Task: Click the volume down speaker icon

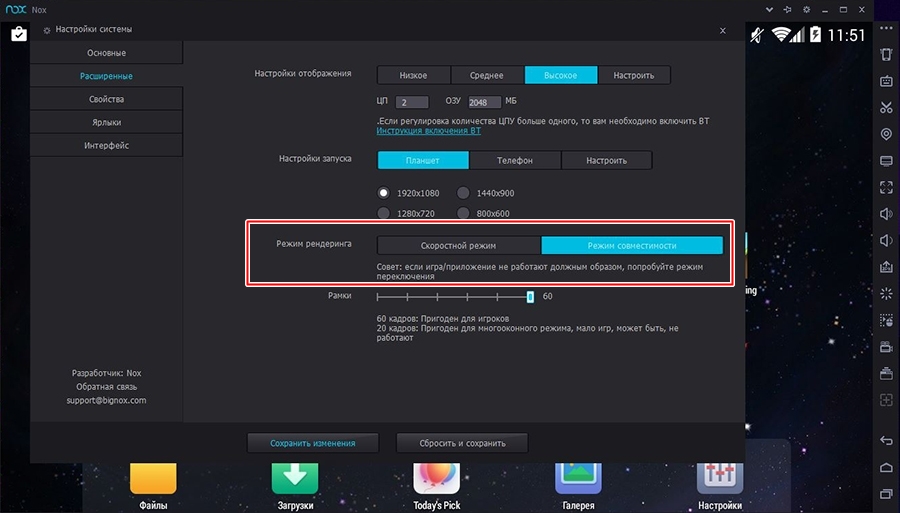Action: pos(886,240)
